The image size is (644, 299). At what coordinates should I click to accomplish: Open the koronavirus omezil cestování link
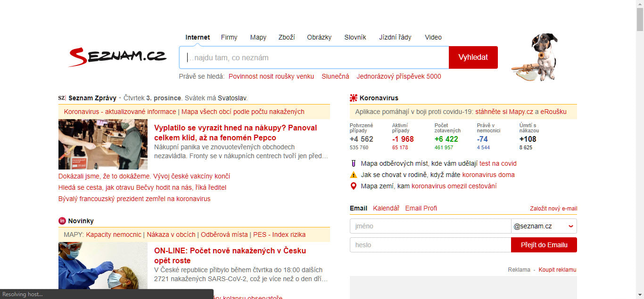pos(454,186)
